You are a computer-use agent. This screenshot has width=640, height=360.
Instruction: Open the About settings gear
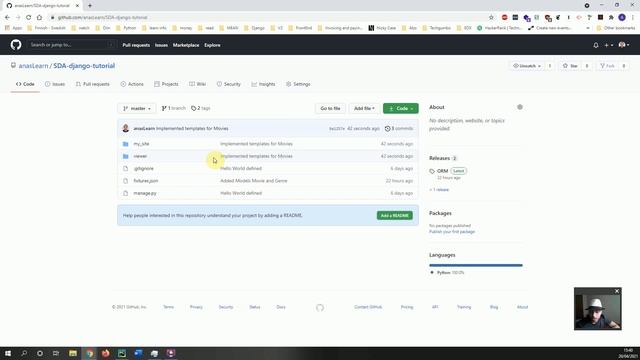click(520, 107)
